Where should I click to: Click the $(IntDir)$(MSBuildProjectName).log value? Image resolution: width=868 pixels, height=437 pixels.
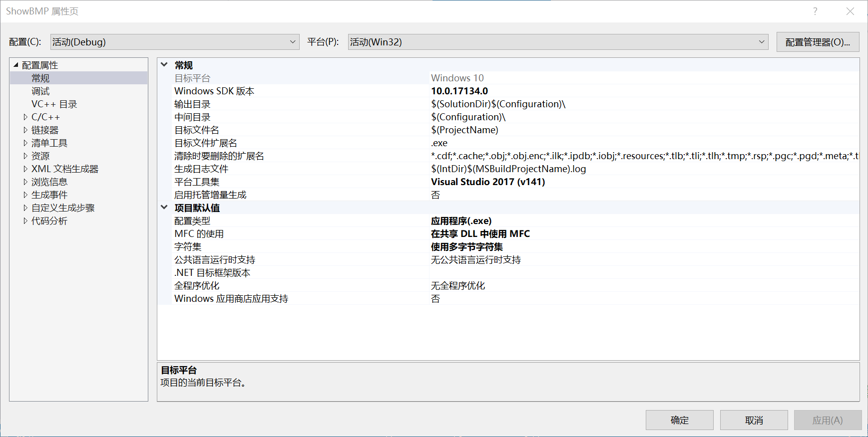pyautogui.click(x=508, y=169)
